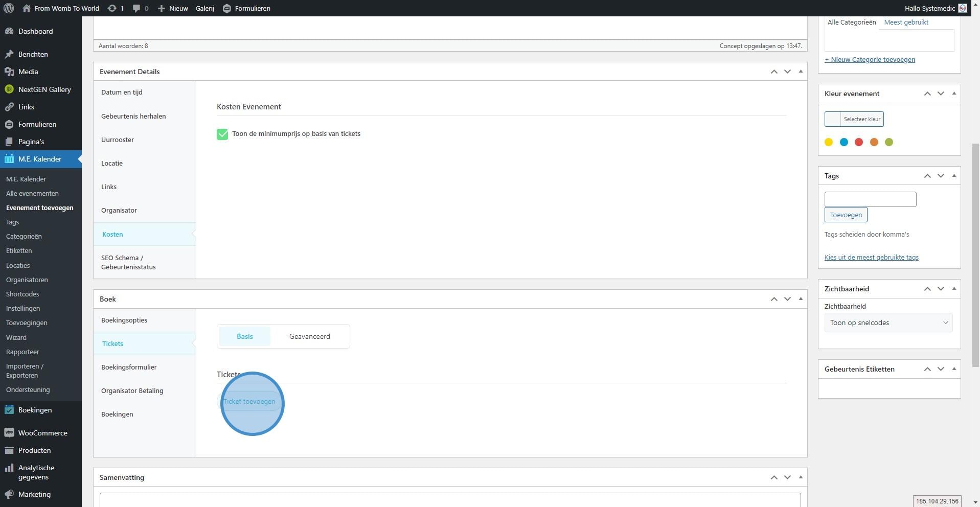The height and width of the screenshot is (507, 980).
Task: Collapse the Evenement Details panel
Action: tap(801, 72)
